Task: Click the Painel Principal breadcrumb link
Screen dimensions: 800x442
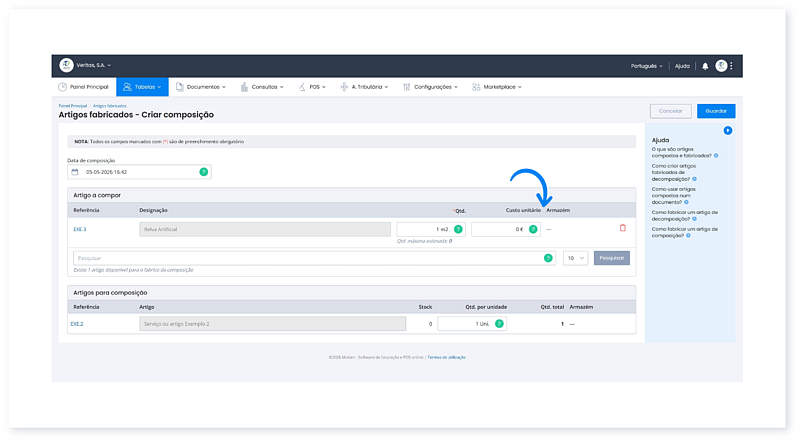Action: [72, 106]
